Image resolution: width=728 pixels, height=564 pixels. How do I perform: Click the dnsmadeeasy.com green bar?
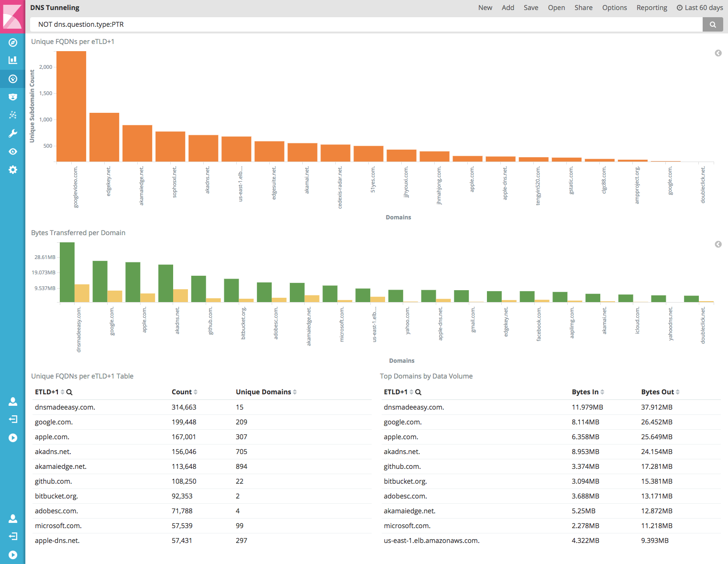coord(67,272)
